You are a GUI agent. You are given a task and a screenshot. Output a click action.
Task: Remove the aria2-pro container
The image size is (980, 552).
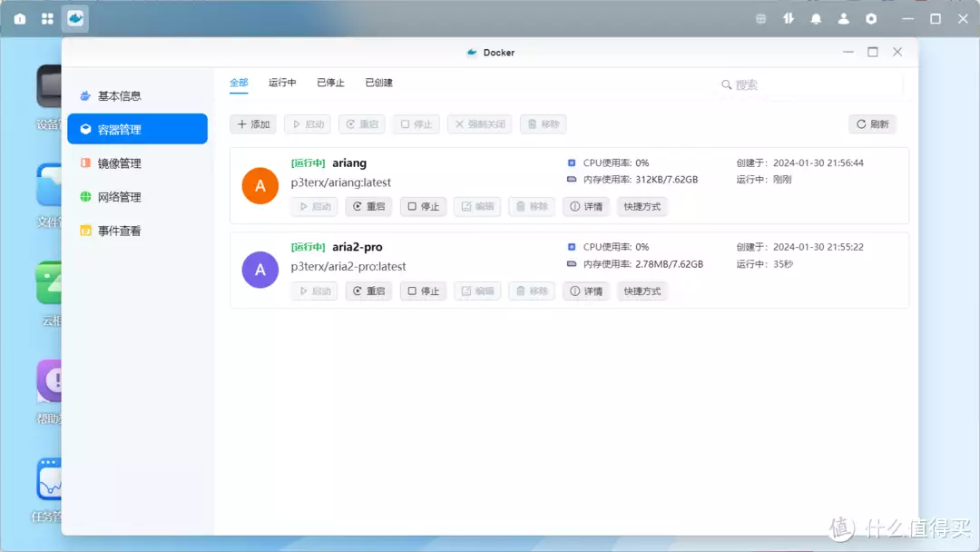point(532,291)
